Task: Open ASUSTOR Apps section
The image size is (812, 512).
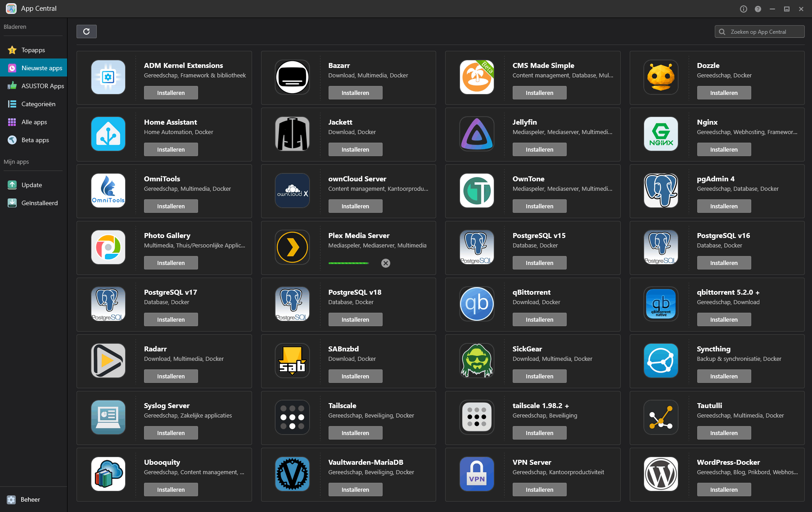Action: 33,86
